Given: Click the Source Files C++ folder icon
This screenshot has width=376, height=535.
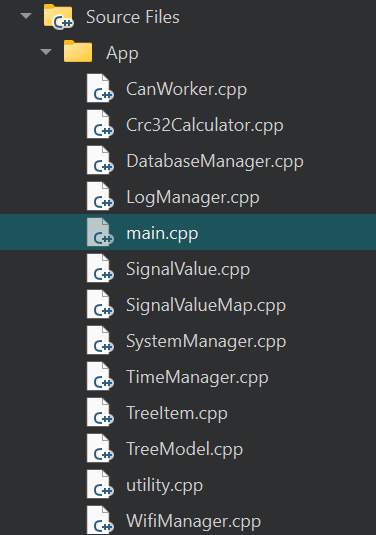Looking at the screenshot, I should click(58, 17).
